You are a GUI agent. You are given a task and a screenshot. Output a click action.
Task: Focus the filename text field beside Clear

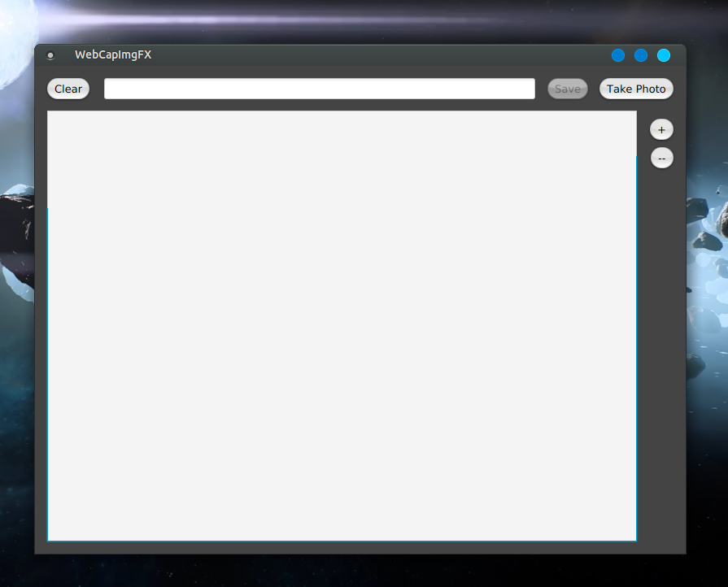tap(319, 89)
